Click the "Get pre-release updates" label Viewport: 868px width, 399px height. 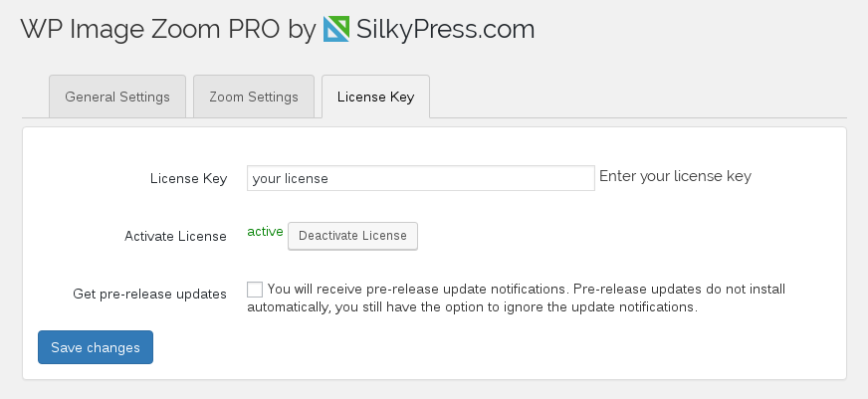pyautogui.click(x=149, y=294)
